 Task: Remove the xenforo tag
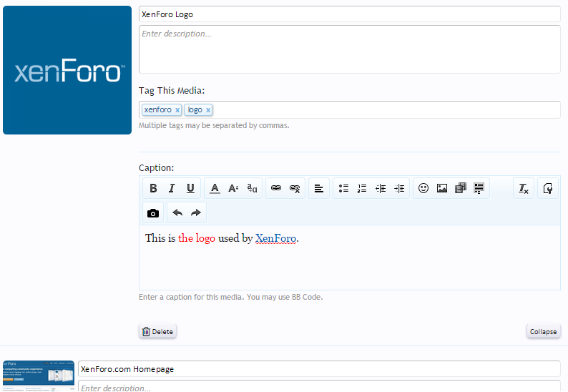tap(177, 110)
